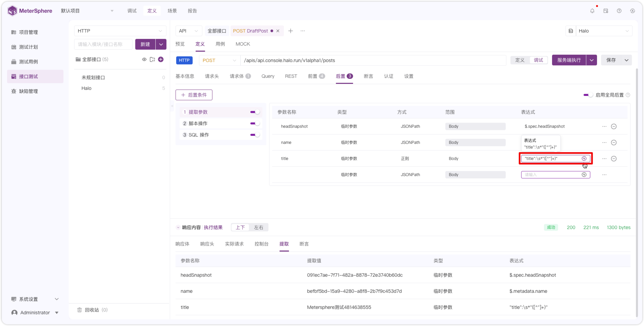Click the environment icon left of Halo
Image resolution: width=644 pixels, height=326 pixels.
571,31
